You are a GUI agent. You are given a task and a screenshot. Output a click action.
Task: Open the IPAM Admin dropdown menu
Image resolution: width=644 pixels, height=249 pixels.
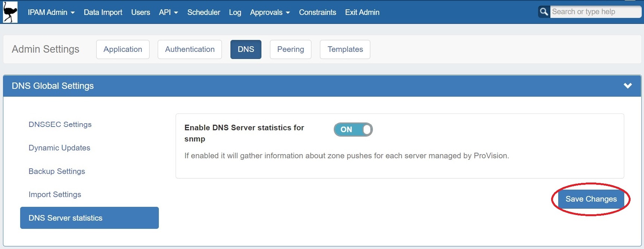[51, 12]
